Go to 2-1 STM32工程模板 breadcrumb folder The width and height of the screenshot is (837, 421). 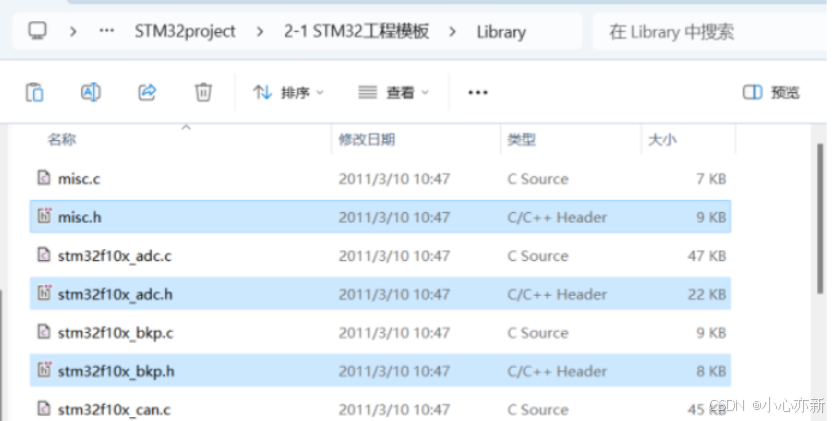357,31
